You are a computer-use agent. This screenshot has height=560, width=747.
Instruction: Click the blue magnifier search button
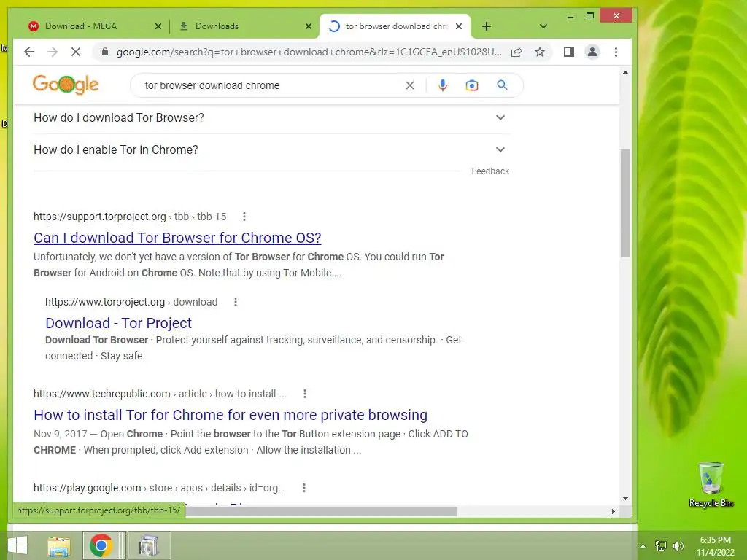(x=502, y=85)
